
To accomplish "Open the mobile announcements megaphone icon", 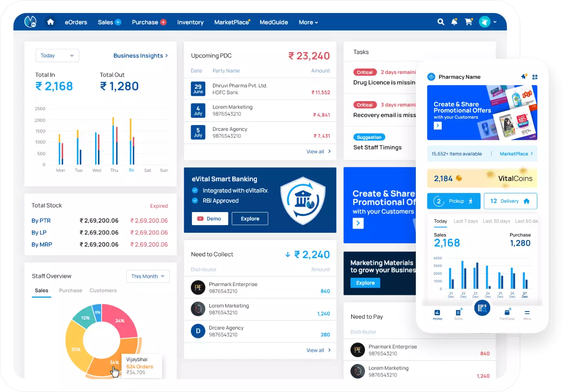I will point(524,76).
